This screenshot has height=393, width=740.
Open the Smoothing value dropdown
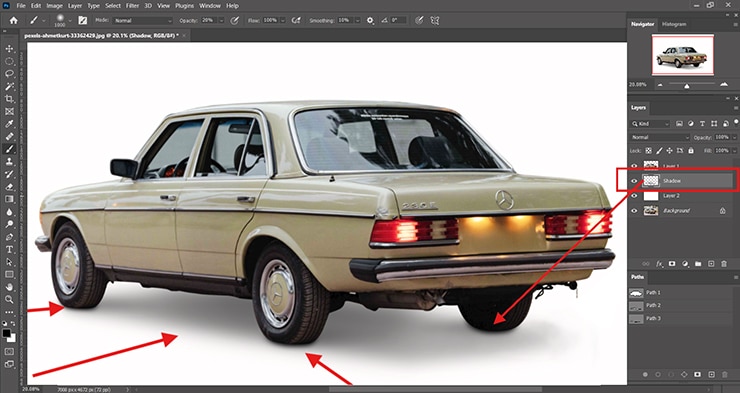click(x=357, y=21)
